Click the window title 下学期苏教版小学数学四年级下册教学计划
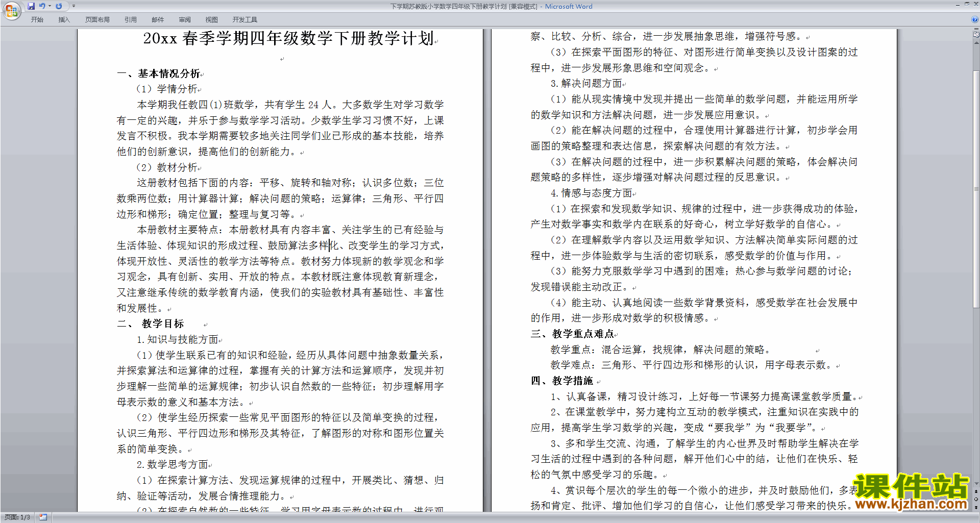980x523 pixels. pyautogui.click(x=448, y=7)
